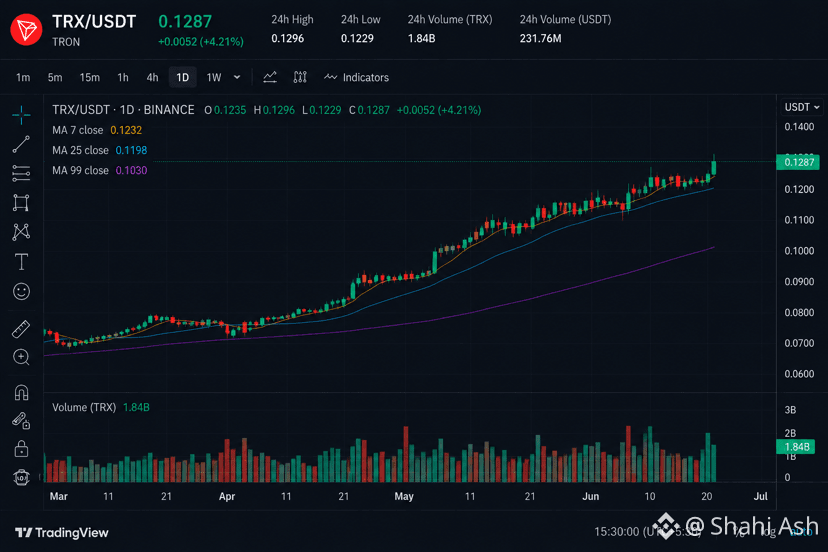Choose the 4h timeframe
The height and width of the screenshot is (552, 828).
coord(153,78)
